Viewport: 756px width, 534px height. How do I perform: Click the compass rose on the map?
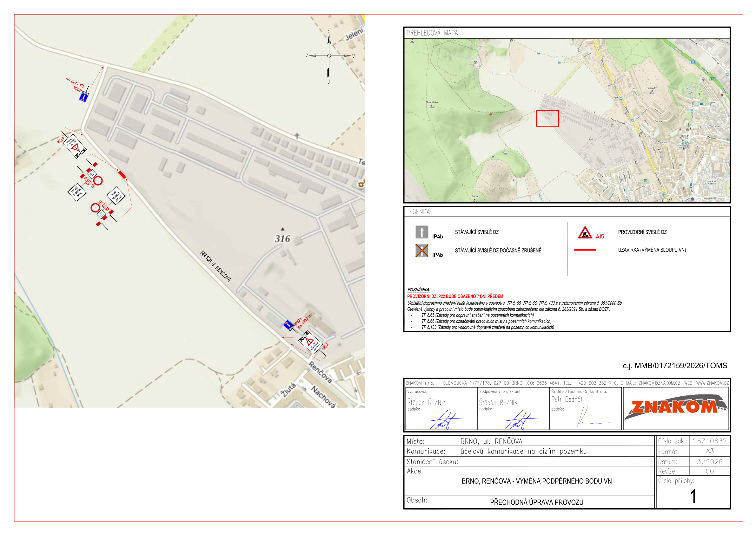click(x=329, y=56)
